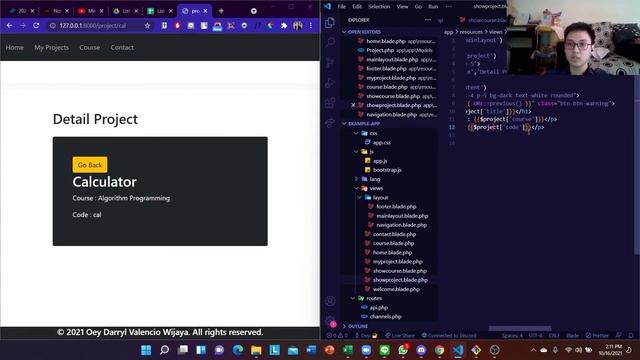Click the editor horizontal scrollbar

[520, 328]
